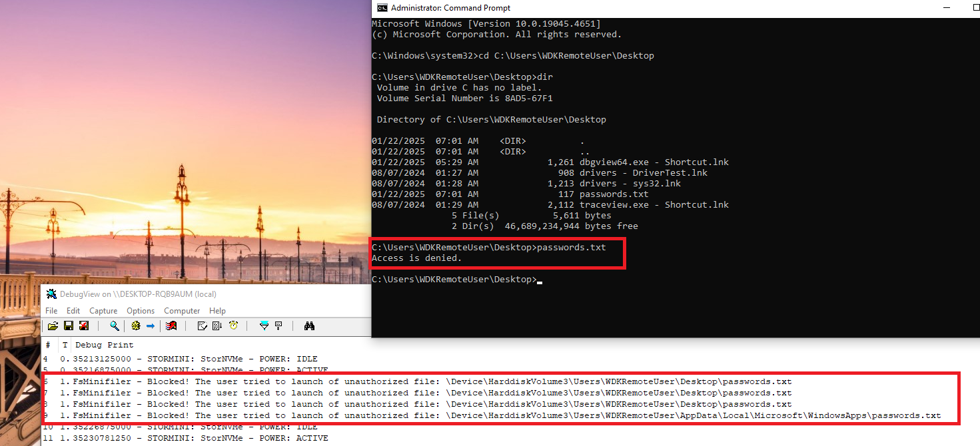Image resolution: width=980 pixels, height=446 pixels.
Task: Click the 'Directory of C:\Users\WDKRemoteUser\Desktop' line
Action: 492,120
